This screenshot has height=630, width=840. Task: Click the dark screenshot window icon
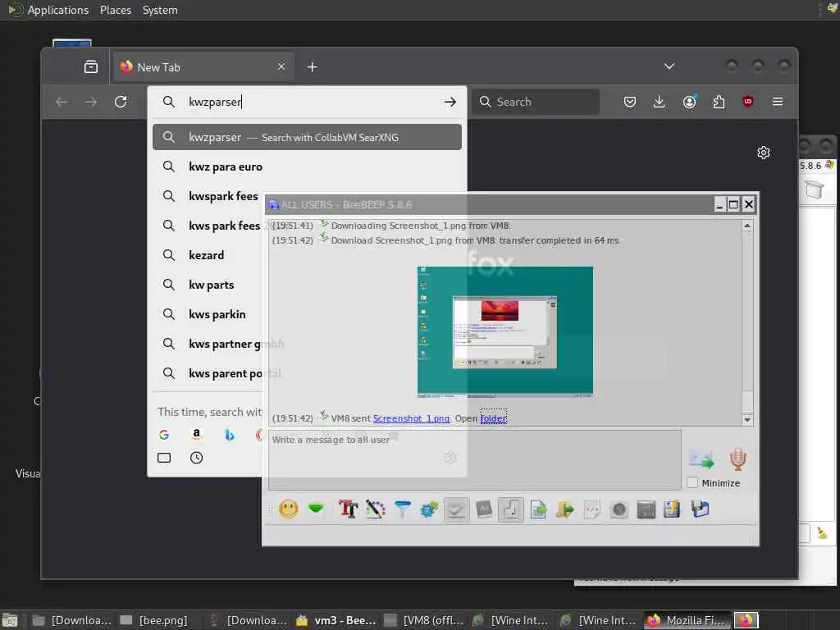click(646, 509)
